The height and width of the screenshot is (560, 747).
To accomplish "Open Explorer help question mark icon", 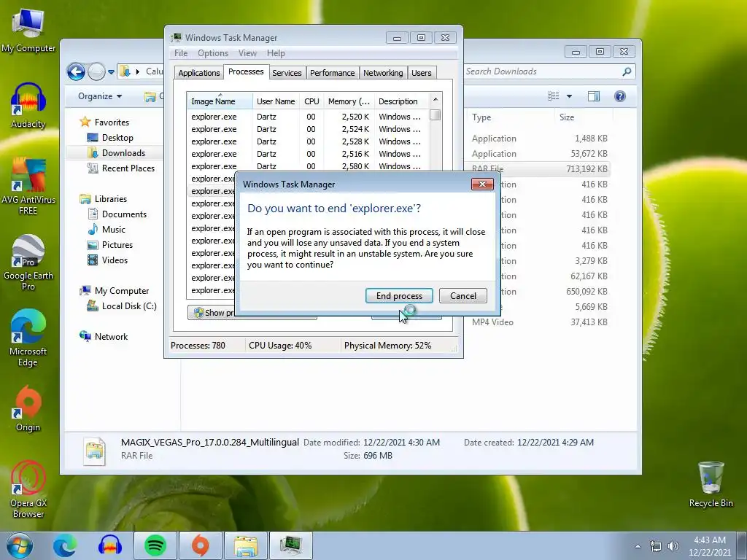I will (x=620, y=96).
